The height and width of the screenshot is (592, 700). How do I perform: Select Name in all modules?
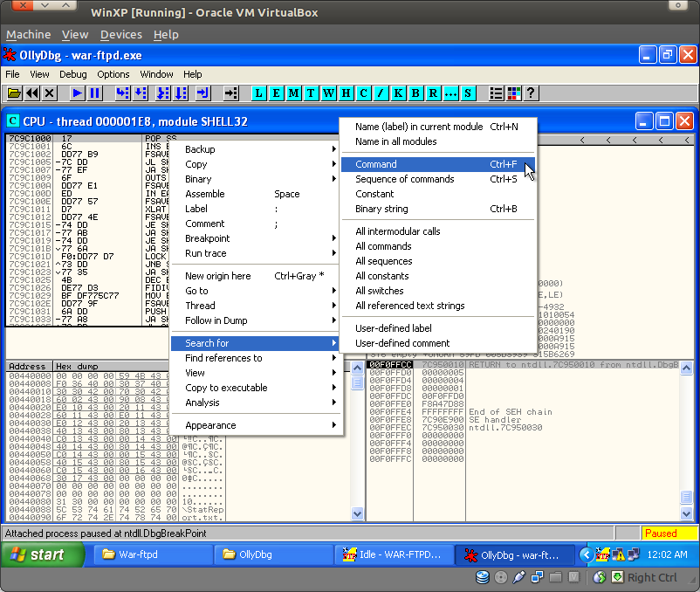point(438,141)
